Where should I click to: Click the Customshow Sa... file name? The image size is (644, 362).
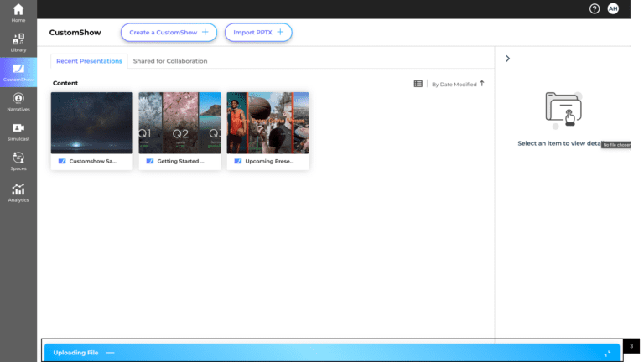(x=93, y=161)
